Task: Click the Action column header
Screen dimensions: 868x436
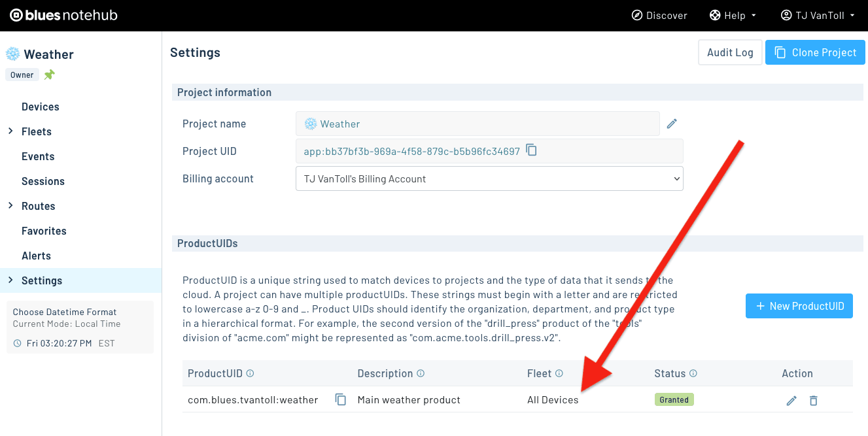Action: click(x=797, y=373)
